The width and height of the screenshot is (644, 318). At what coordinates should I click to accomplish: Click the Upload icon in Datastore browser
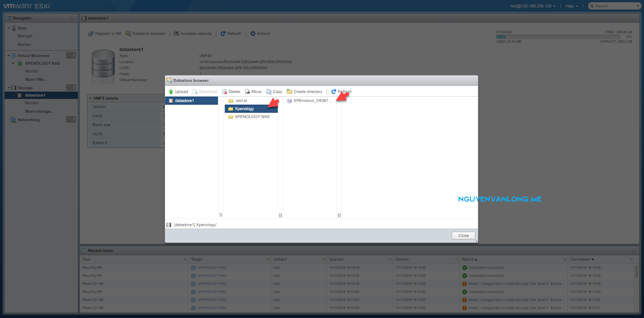171,92
